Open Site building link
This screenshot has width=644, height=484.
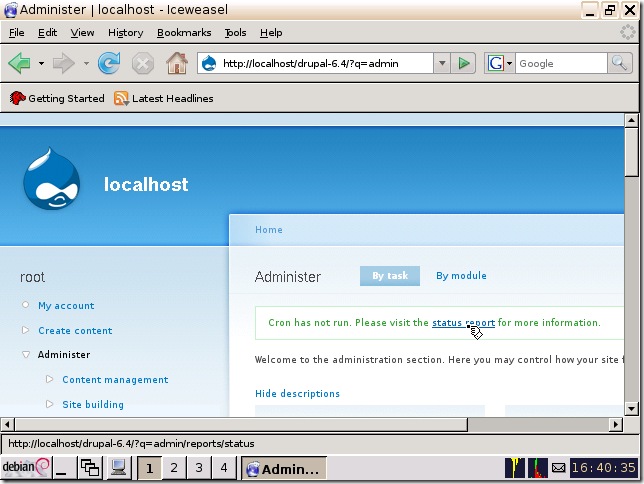pyautogui.click(x=93, y=405)
